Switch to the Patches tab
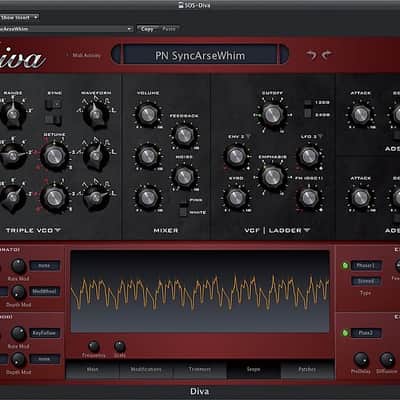The image size is (400, 400). pyautogui.click(x=307, y=369)
